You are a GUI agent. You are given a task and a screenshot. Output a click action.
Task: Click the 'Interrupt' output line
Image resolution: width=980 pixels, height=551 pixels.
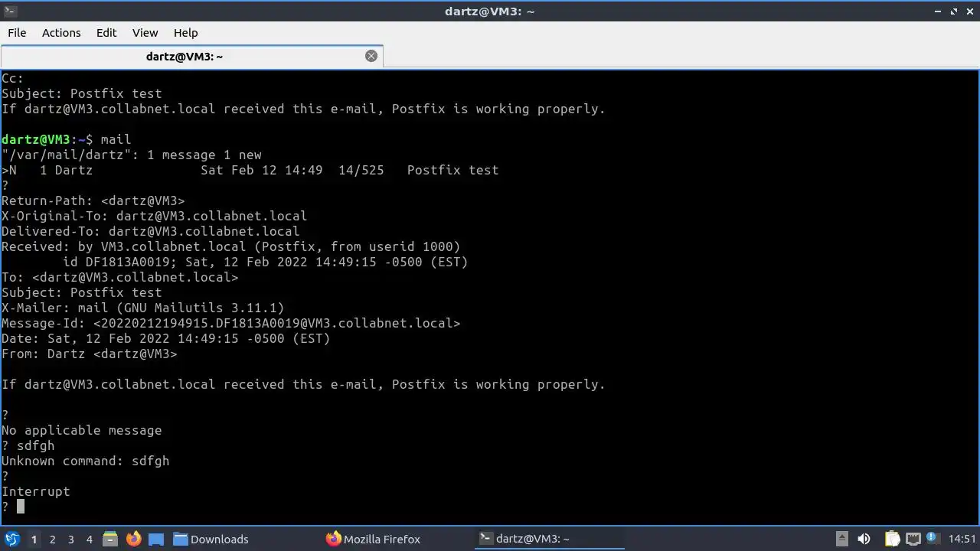pos(35,491)
